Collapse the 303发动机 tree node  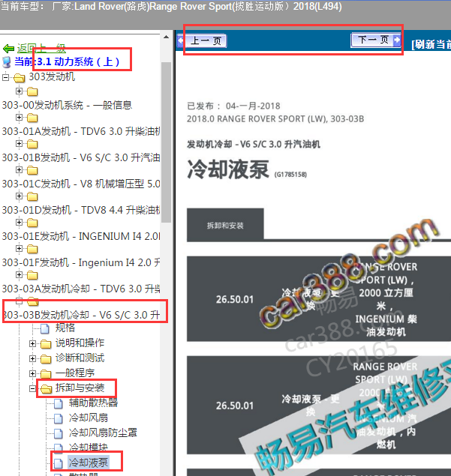tap(5, 77)
